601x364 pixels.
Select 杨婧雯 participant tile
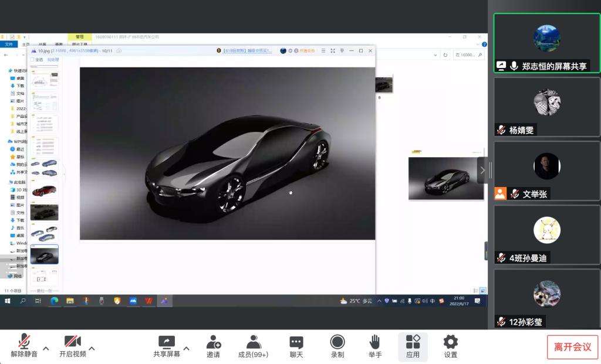coord(547,107)
